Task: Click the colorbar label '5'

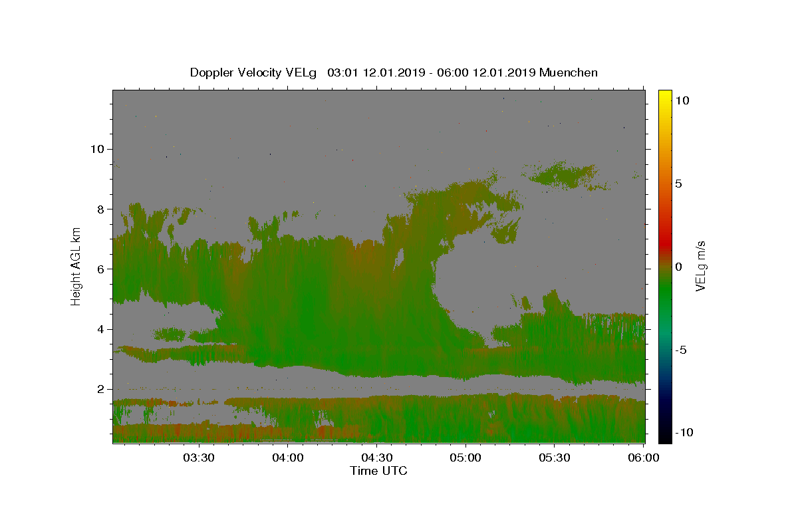Action: click(x=678, y=184)
